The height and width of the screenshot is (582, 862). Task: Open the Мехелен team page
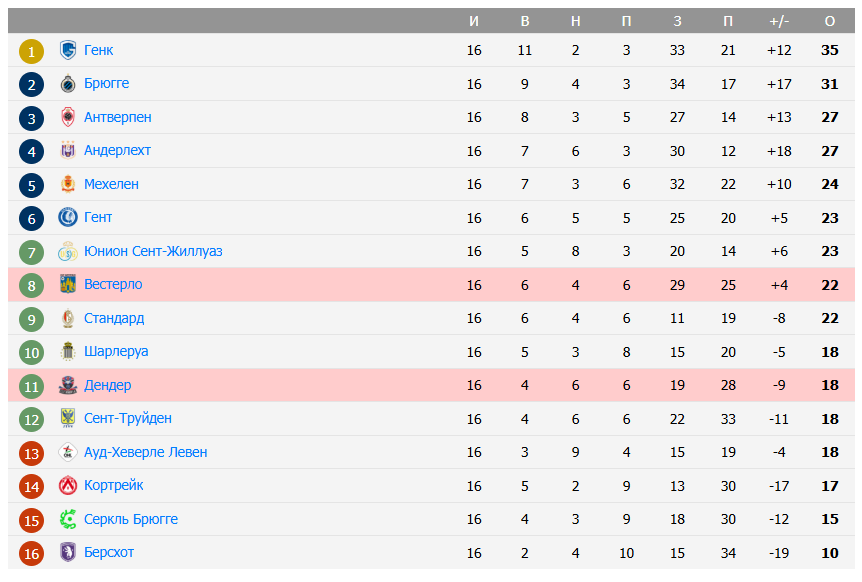coord(110,184)
